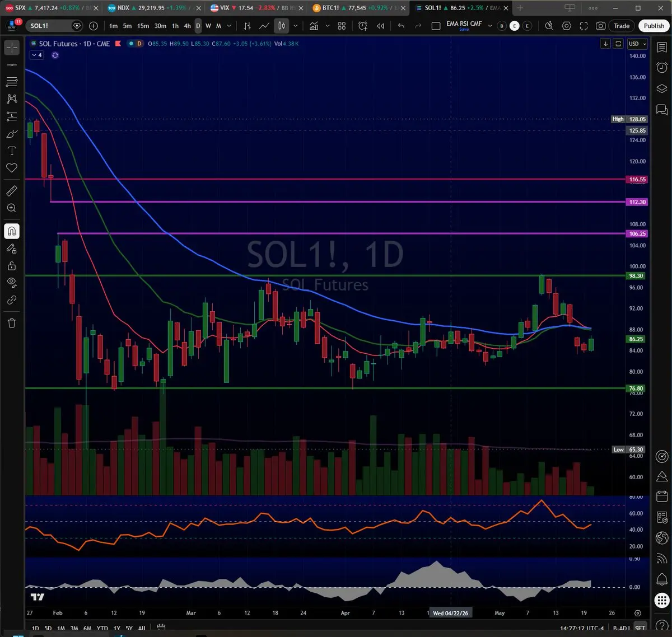This screenshot has width=672, height=637.
Task: Click the Trade button
Action: [x=622, y=26]
